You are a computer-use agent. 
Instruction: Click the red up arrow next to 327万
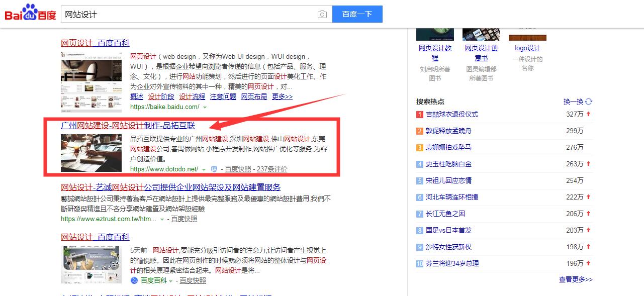pyautogui.click(x=588, y=115)
